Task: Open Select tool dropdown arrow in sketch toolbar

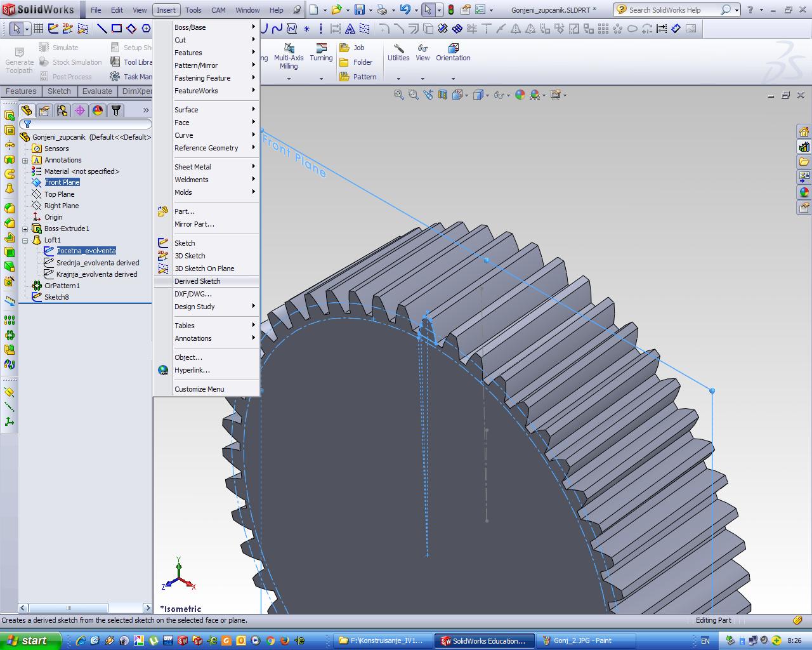Action: [x=27, y=29]
